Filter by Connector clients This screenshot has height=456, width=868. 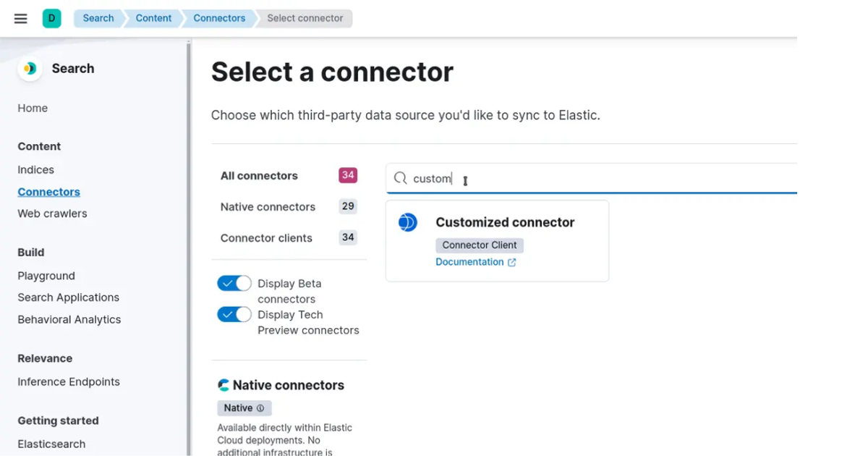click(266, 237)
